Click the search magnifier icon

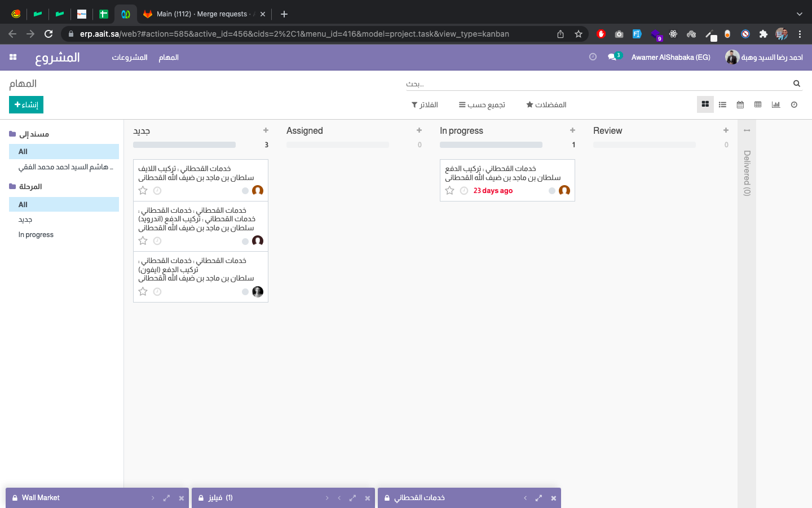click(x=797, y=84)
